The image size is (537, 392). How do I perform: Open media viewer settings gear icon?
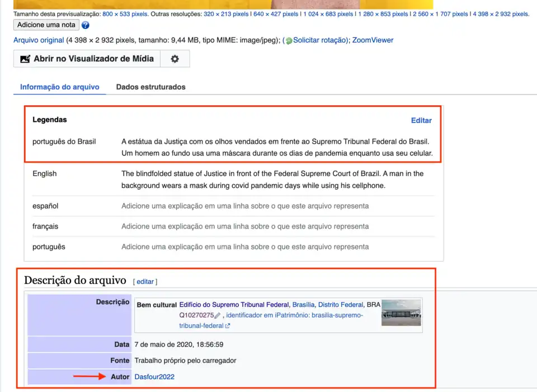tap(175, 59)
